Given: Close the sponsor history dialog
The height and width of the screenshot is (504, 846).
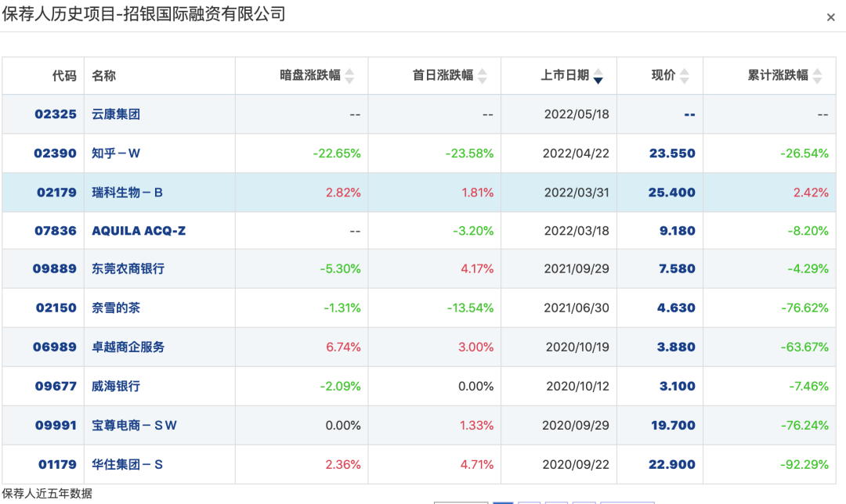Looking at the screenshot, I should (x=830, y=17).
